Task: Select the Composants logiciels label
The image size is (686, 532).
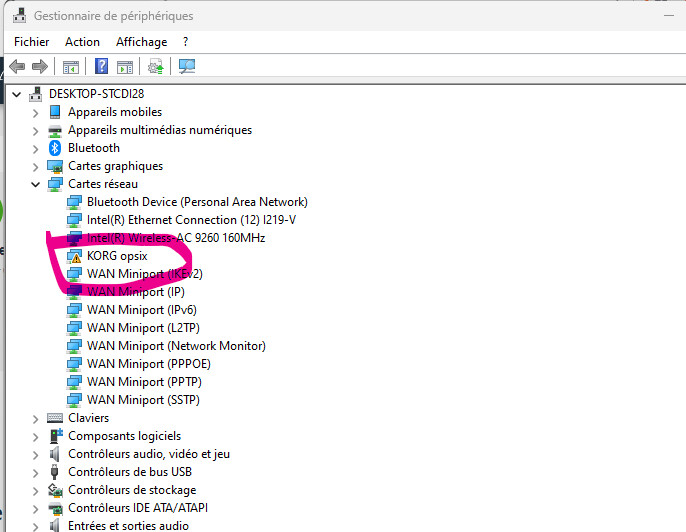Action: pyautogui.click(x=125, y=436)
